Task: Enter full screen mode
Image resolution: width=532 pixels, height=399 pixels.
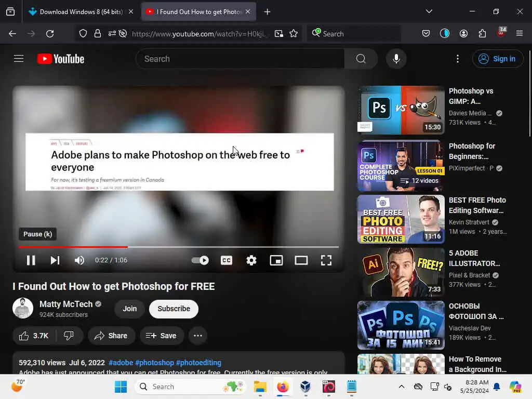Action: coord(326,260)
